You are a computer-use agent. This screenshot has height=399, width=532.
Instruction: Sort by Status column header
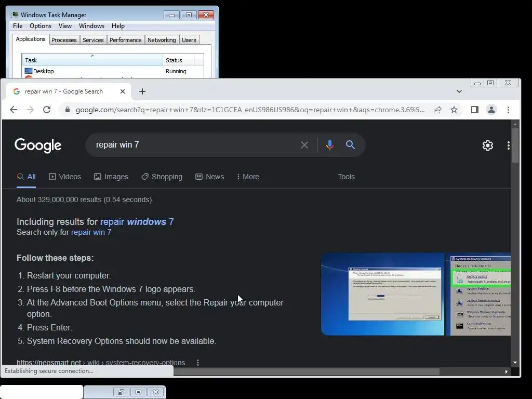[179, 60]
